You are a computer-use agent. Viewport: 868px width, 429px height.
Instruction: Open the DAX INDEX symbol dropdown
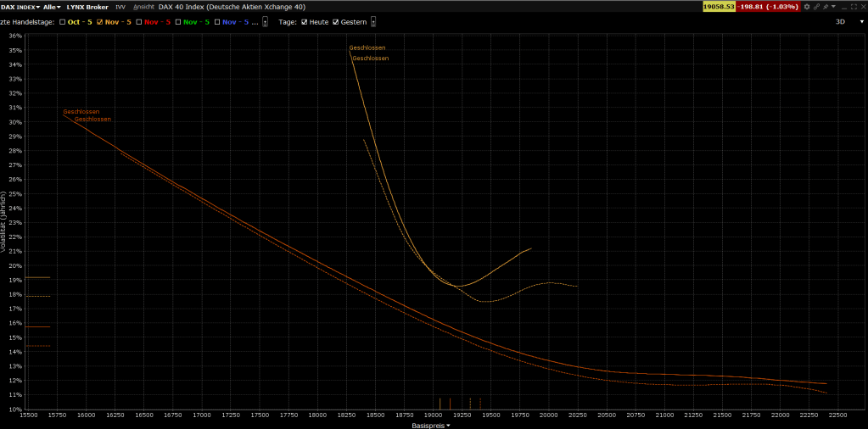click(19, 7)
